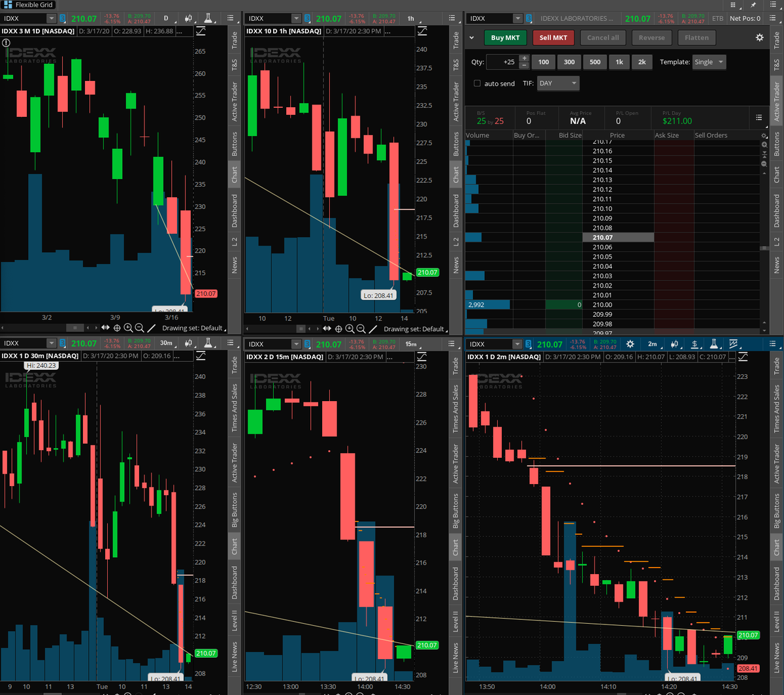Image resolution: width=784 pixels, height=695 pixels.
Task: Open symbol dropdown in Active Trader
Action: pos(518,18)
